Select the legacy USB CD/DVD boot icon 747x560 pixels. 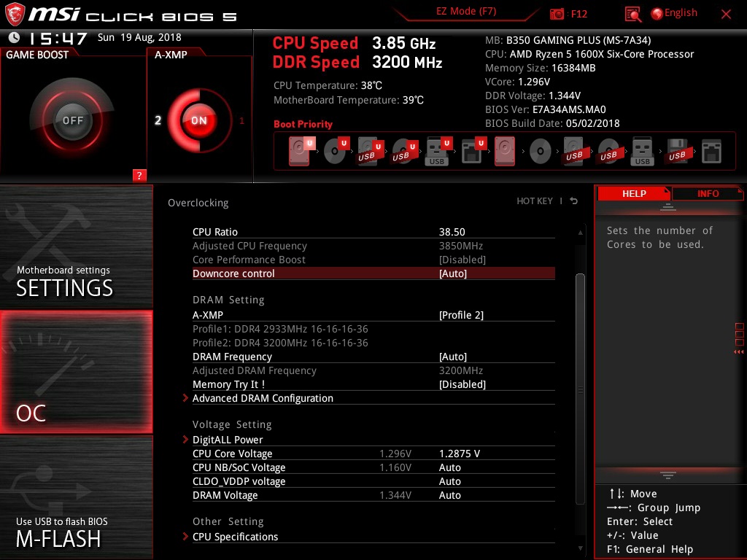point(608,152)
